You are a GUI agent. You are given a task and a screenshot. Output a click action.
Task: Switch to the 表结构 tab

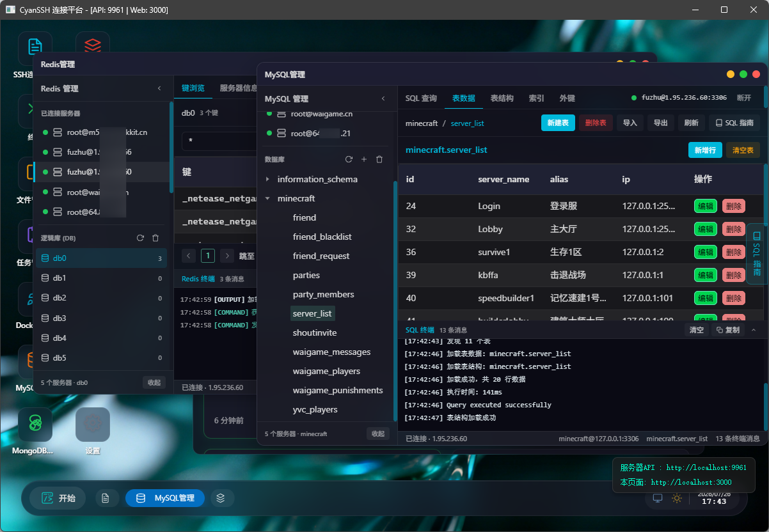coord(502,98)
